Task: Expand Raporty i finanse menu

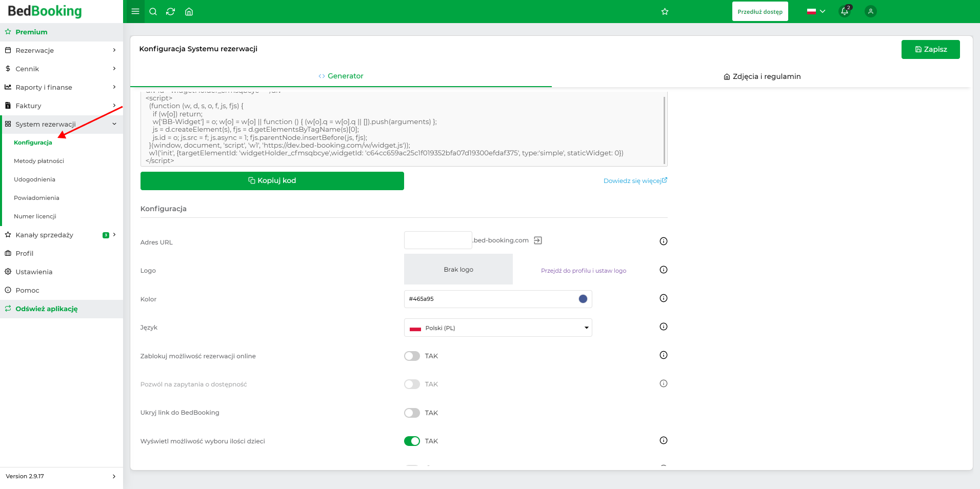Action: pos(62,87)
